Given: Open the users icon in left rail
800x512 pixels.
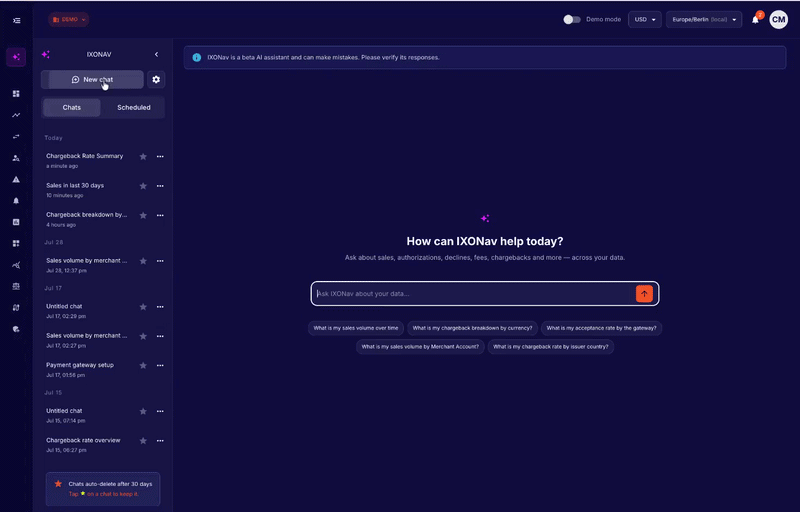Looking at the screenshot, I should click(x=16, y=158).
